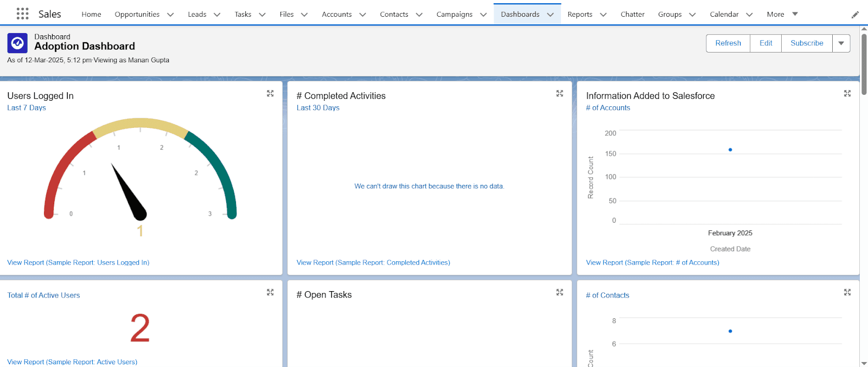
Task: Click the Last 30 Days subtitle
Action: click(x=318, y=108)
